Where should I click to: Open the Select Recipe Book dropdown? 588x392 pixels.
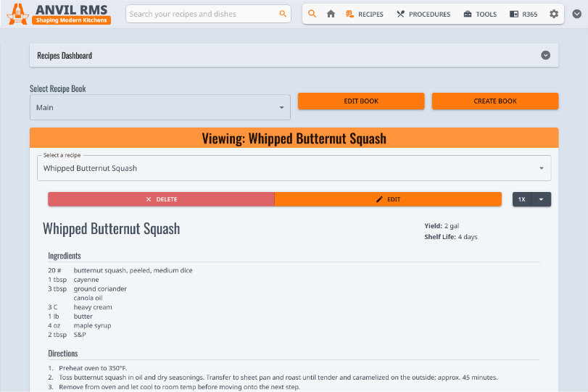tap(160, 107)
